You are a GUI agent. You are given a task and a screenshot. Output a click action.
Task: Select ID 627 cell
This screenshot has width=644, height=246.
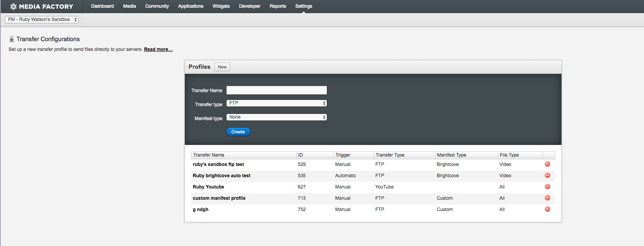[302, 187]
